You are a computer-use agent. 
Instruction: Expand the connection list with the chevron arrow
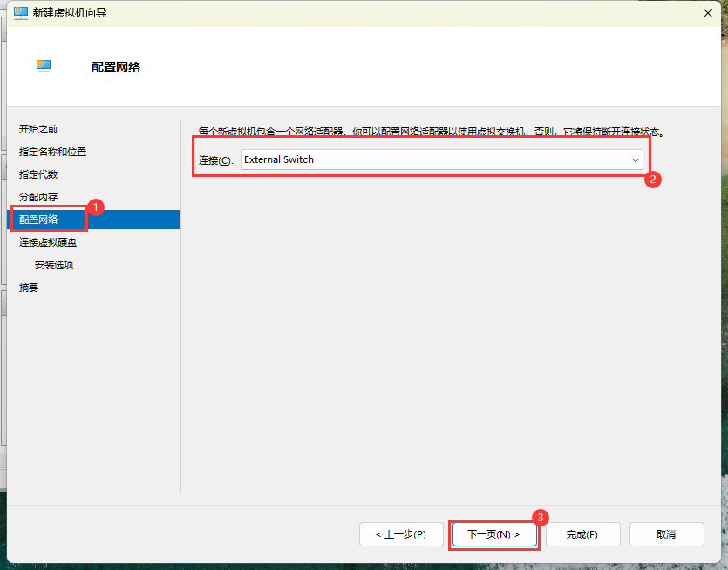[635, 160]
